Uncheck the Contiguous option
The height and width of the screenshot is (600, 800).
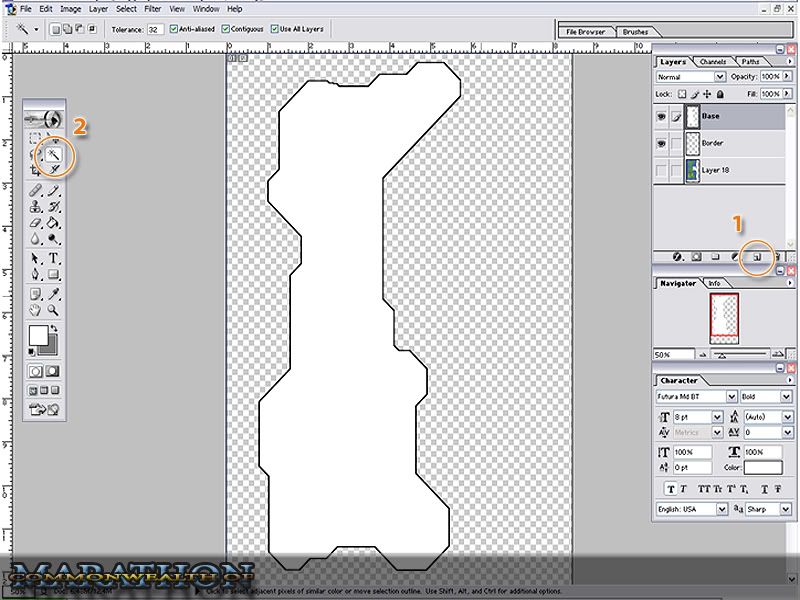(x=225, y=30)
